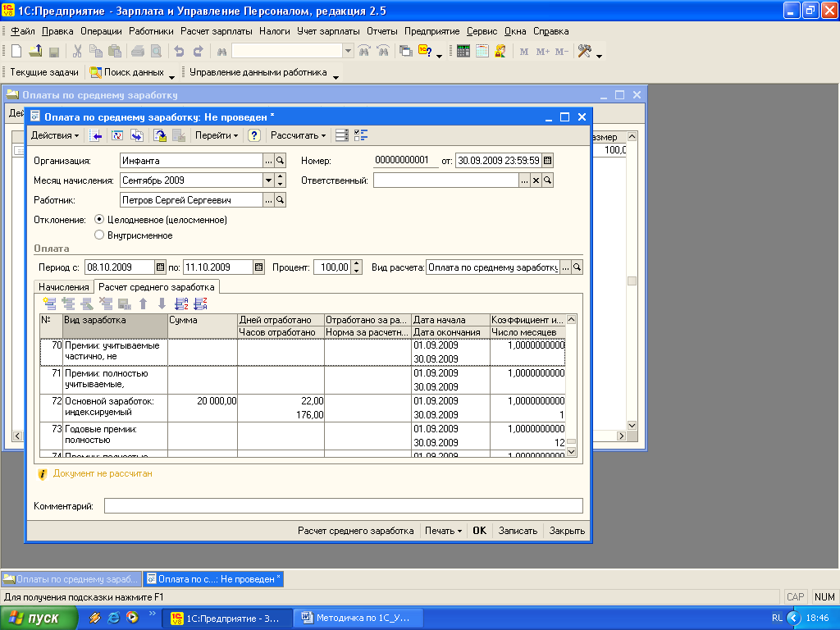Screen dimensions: 840x630
Task: Click the blue left-arrow icon next to Действия
Action: coord(95,135)
